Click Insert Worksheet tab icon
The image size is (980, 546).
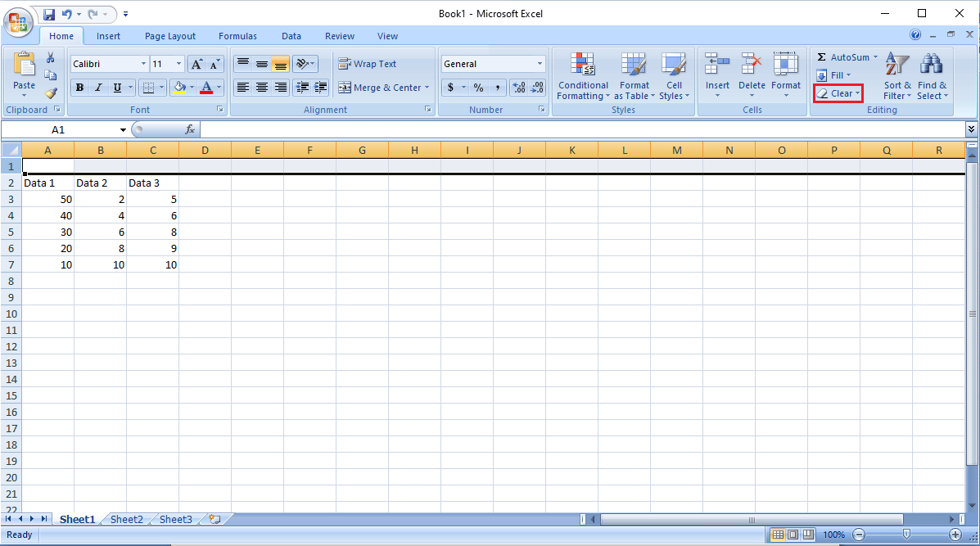coord(215,519)
